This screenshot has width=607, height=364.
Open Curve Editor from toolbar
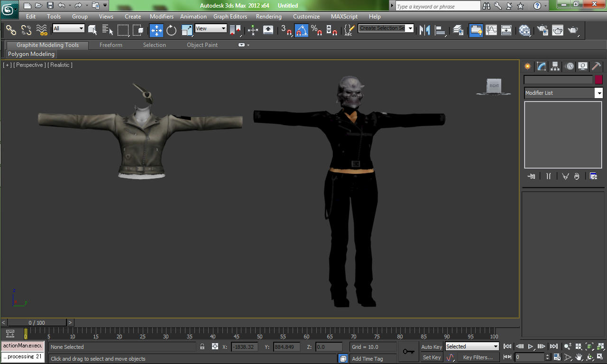492,30
